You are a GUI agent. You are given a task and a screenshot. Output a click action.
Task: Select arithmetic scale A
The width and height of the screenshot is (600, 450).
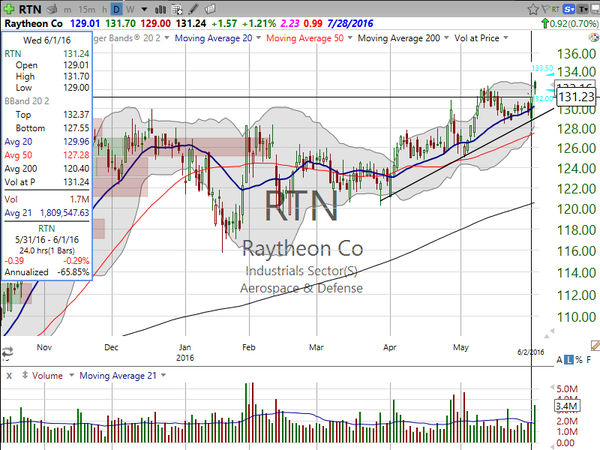click(559, 360)
